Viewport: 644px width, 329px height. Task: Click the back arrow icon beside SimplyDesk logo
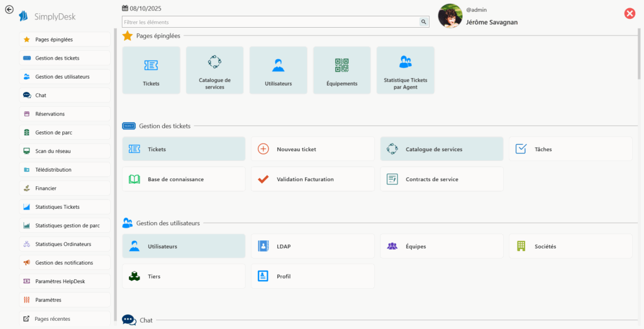[x=9, y=9]
